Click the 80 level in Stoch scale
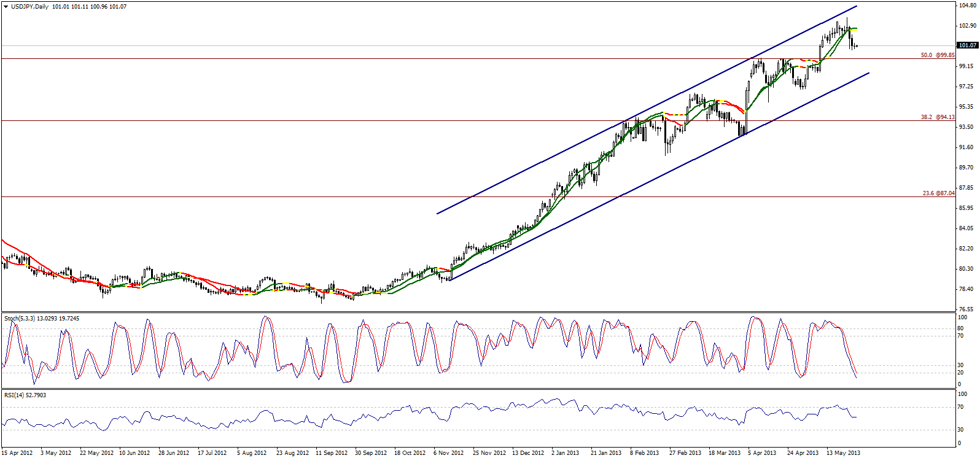 click(961, 329)
